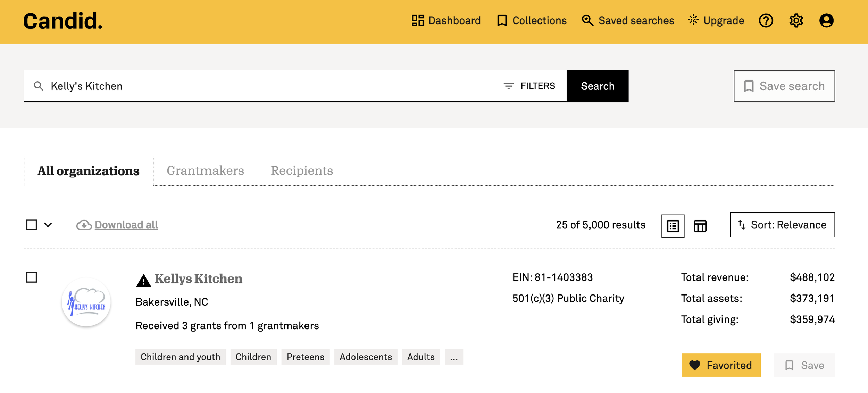Open the user account profile icon
This screenshot has height=393, width=868.
click(x=826, y=20)
